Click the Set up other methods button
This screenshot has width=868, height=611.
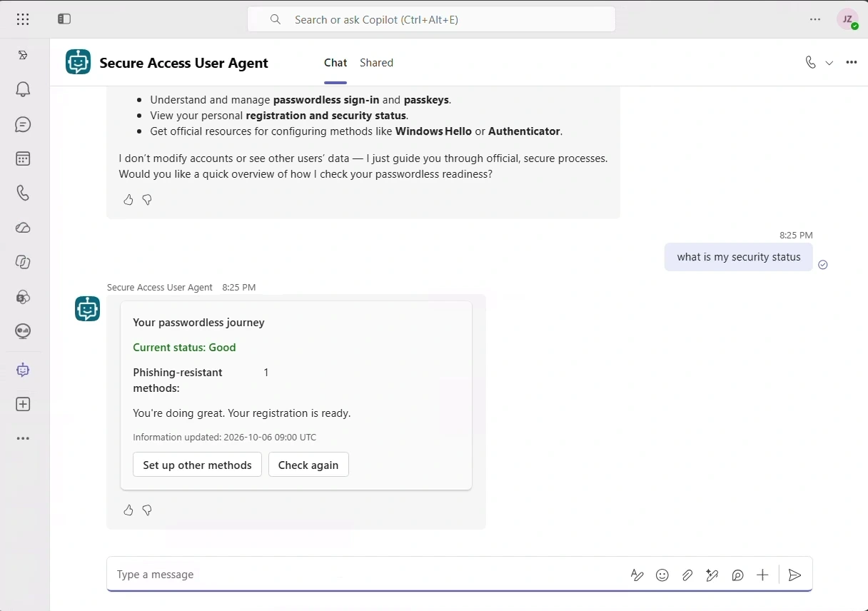click(x=197, y=465)
